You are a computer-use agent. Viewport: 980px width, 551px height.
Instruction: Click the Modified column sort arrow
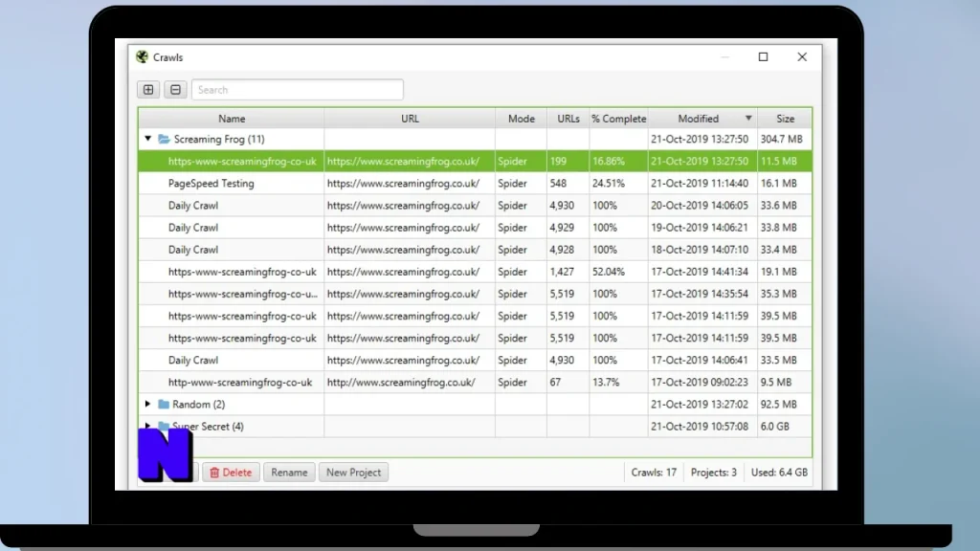point(748,118)
